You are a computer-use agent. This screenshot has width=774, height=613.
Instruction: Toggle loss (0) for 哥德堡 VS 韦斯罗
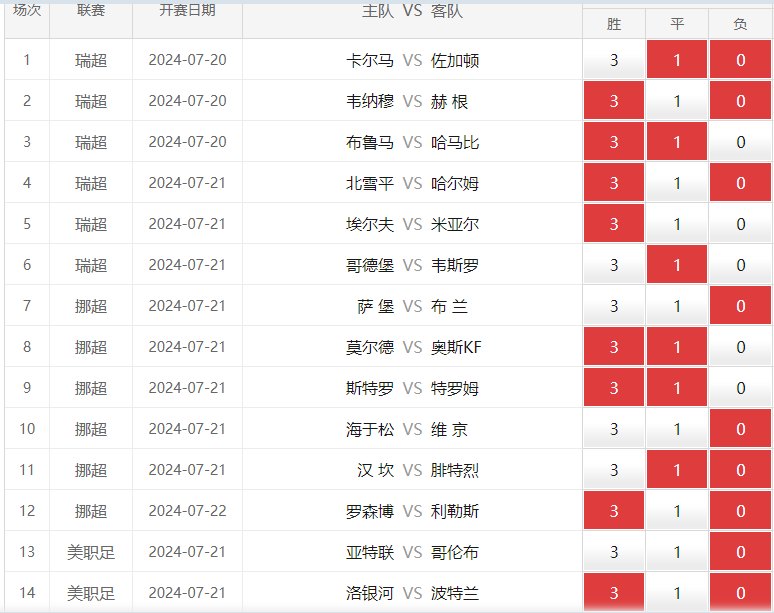point(740,265)
